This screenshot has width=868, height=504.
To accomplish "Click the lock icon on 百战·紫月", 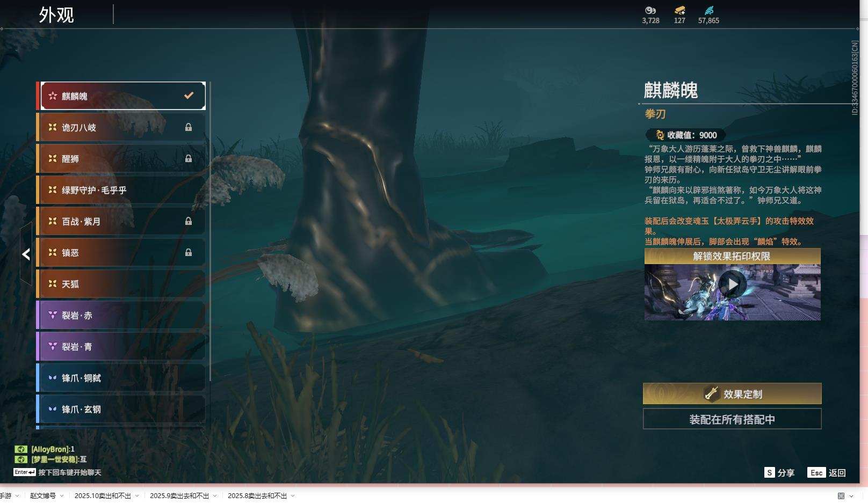I will [189, 221].
